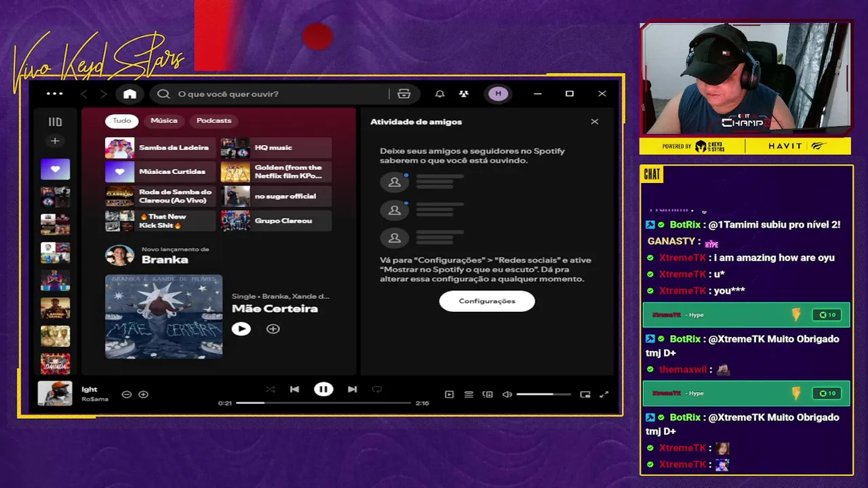Image resolution: width=868 pixels, height=488 pixels.
Task: Open the profile avatar H
Action: coord(498,94)
